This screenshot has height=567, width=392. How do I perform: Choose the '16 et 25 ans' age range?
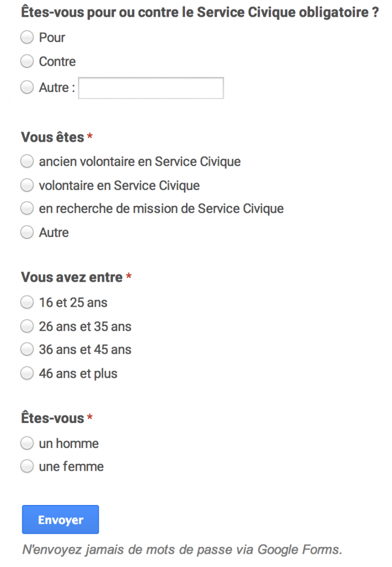27,302
